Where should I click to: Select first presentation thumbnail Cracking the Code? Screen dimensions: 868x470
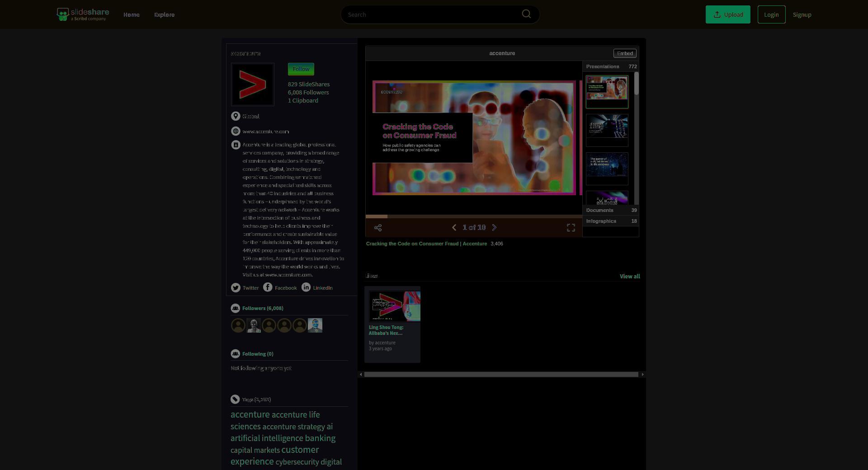(x=607, y=92)
